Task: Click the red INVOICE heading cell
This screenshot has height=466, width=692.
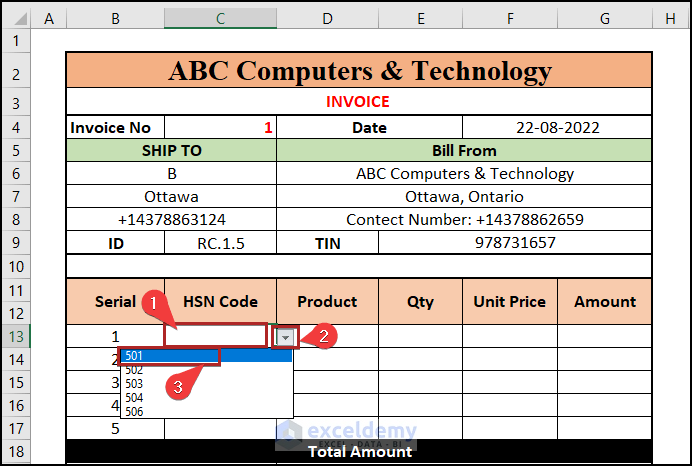Action: [359, 102]
